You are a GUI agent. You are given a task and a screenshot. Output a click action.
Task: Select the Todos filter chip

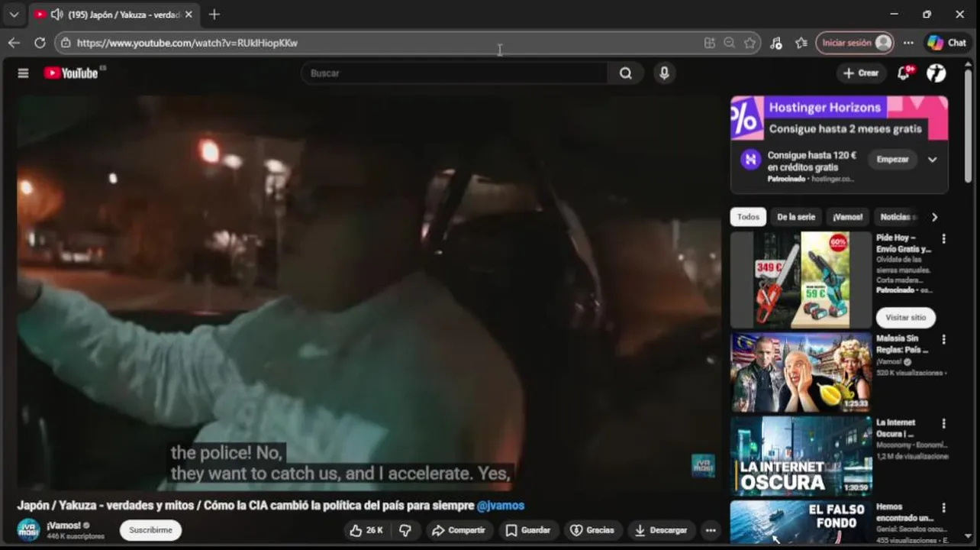pos(748,217)
